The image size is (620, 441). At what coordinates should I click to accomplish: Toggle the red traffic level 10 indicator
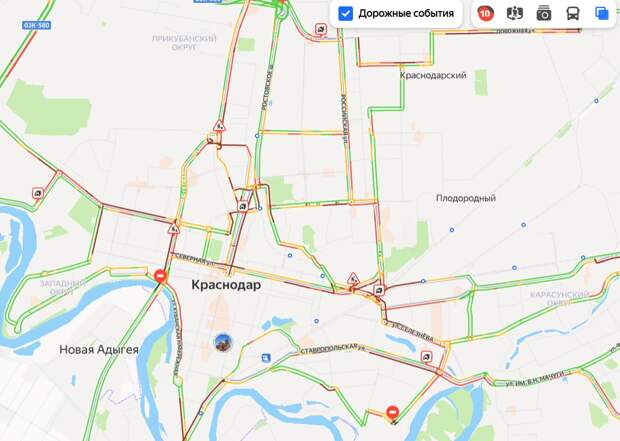pyautogui.click(x=485, y=14)
